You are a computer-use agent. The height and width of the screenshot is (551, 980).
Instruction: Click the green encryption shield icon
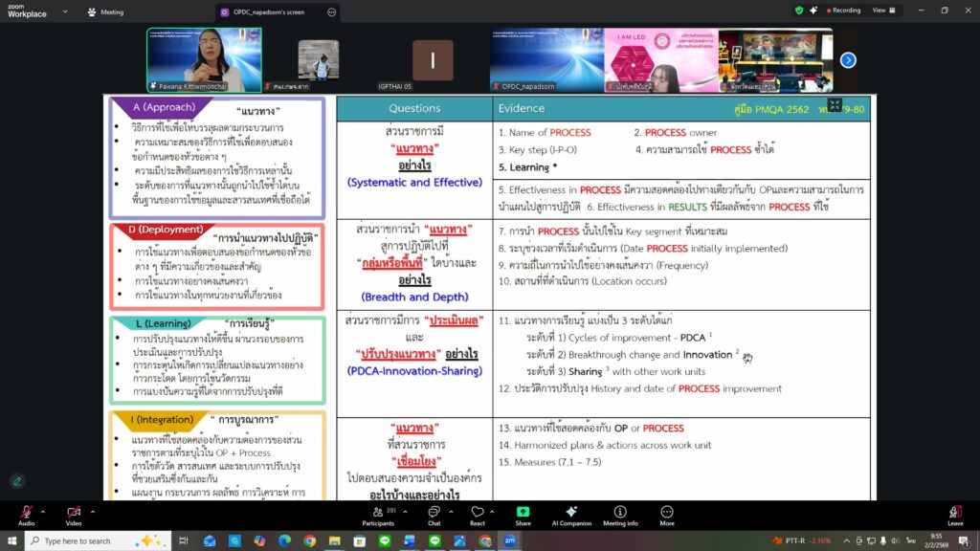(x=799, y=11)
